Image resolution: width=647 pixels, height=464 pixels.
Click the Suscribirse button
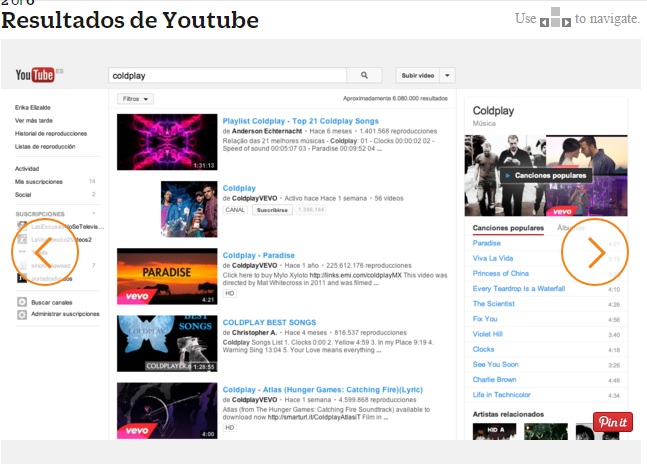tap(272, 210)
